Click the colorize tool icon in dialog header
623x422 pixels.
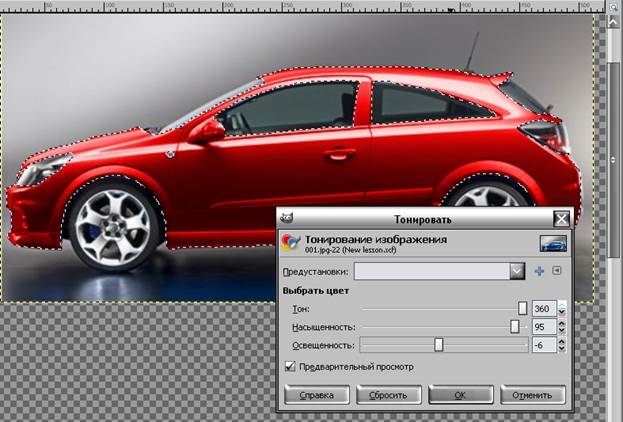click(290, 243)
